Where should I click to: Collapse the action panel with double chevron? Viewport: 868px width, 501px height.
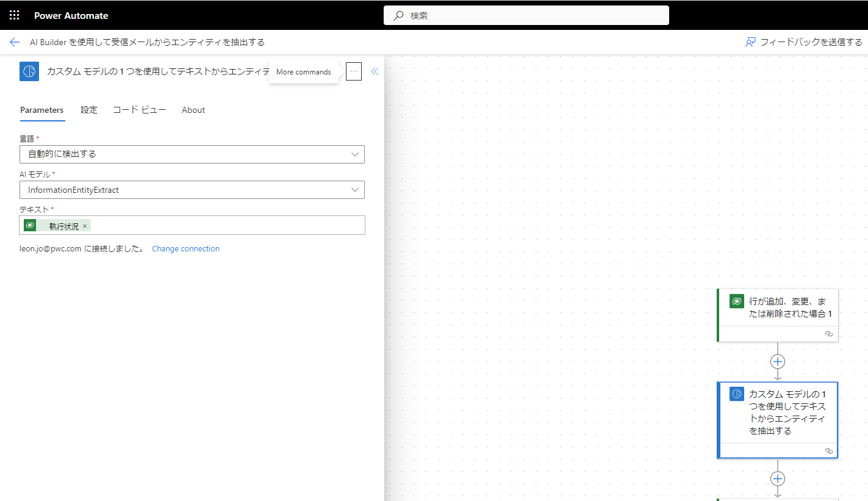[375, 71]
